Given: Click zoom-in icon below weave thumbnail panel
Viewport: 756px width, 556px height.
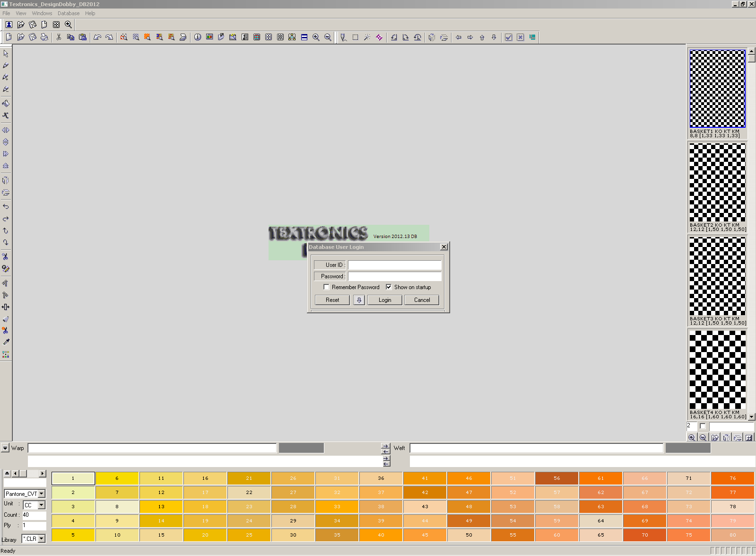Looking at the screenshot, I should coord(692,438).
